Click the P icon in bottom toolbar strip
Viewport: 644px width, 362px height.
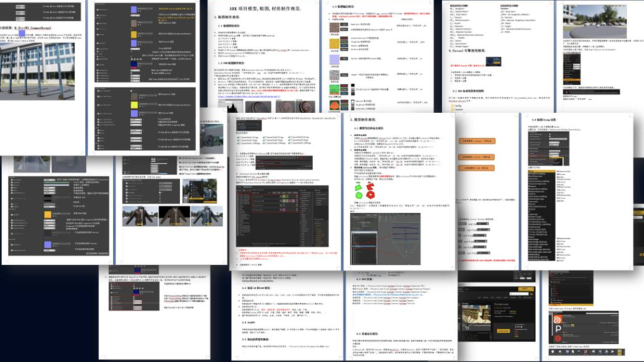586,352
